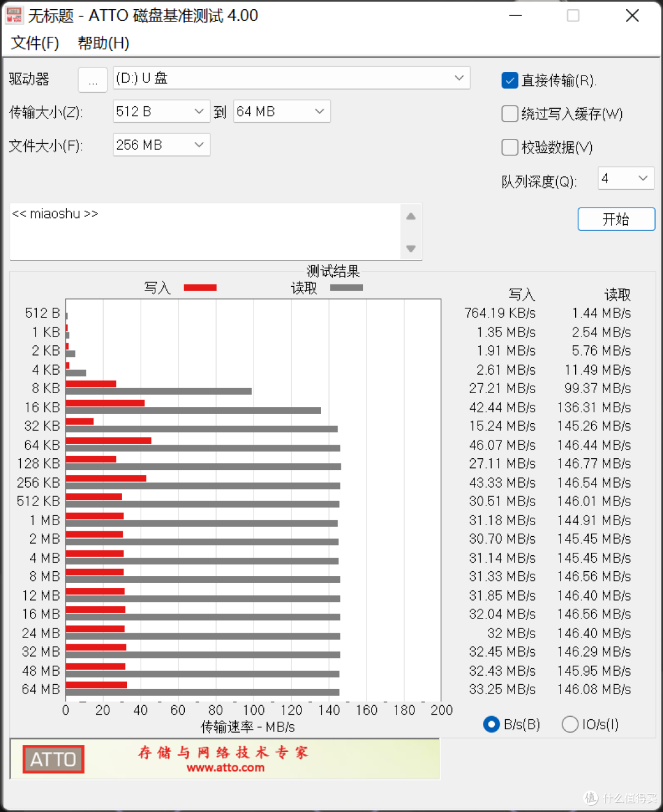Click the ATTO app icon in title bar
The height and width of the screenshot is (812, 663).
pos(14,15)
